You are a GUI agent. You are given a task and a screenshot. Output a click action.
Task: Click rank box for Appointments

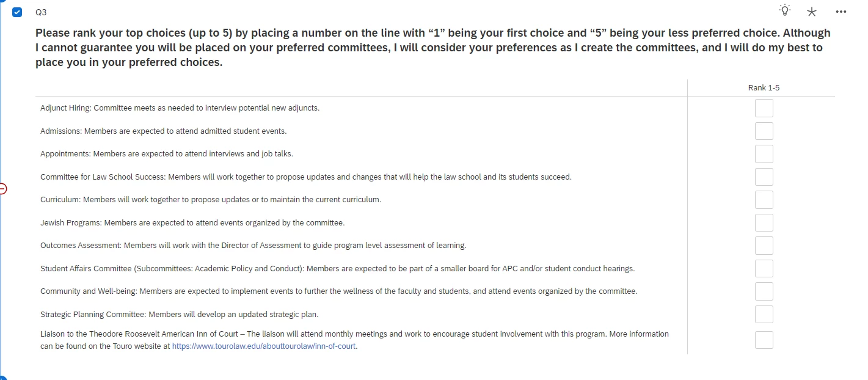click(x=764, y=154)
